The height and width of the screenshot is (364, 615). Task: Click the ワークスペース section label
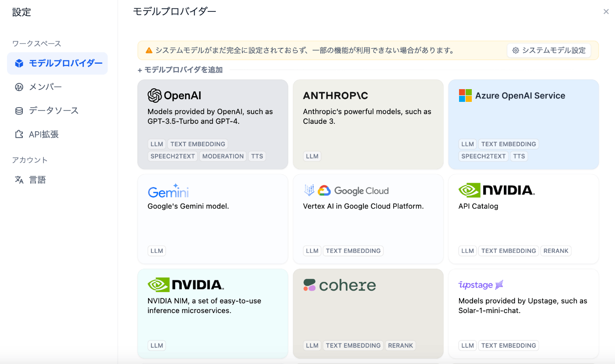[36, 43]
